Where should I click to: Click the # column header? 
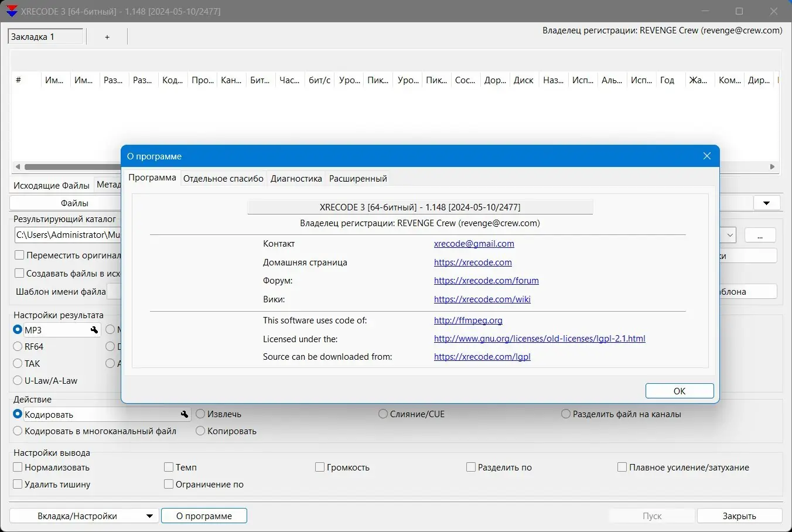(26, 80)
